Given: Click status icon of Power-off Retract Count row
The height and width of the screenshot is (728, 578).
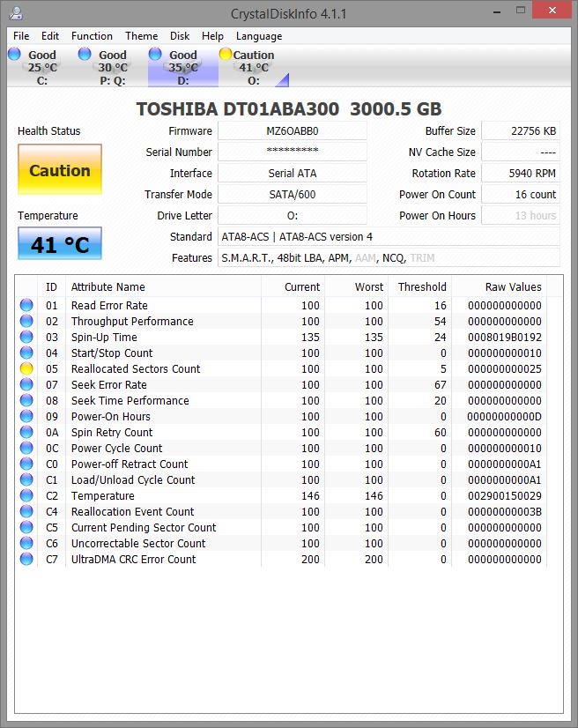Looking at the screenshot, I should pos(26,464).
